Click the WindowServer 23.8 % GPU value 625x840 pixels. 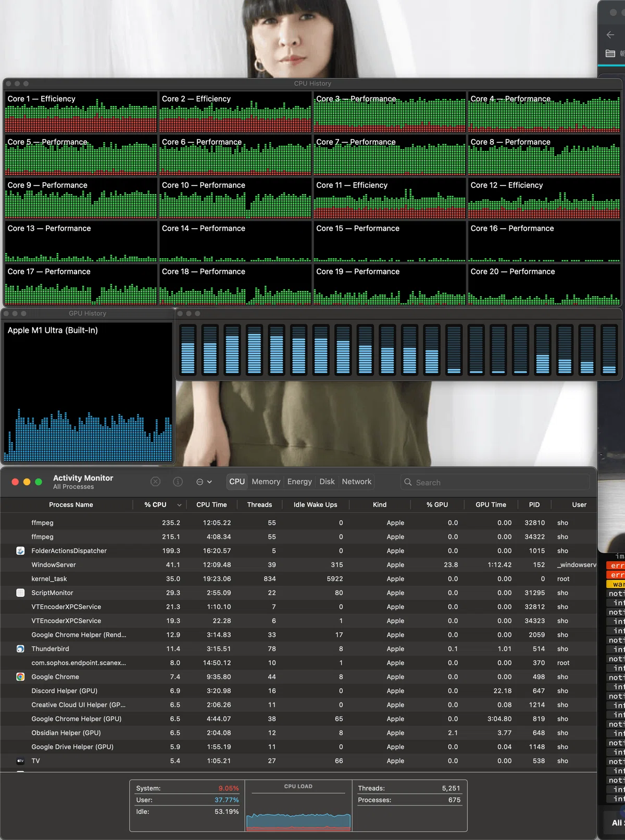point(451,565)
